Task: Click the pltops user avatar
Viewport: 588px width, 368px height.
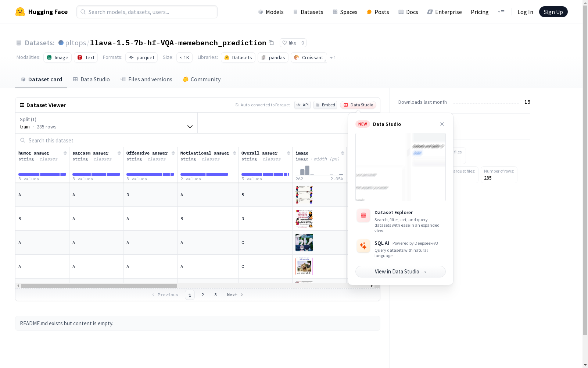Action: pos(61,43)
